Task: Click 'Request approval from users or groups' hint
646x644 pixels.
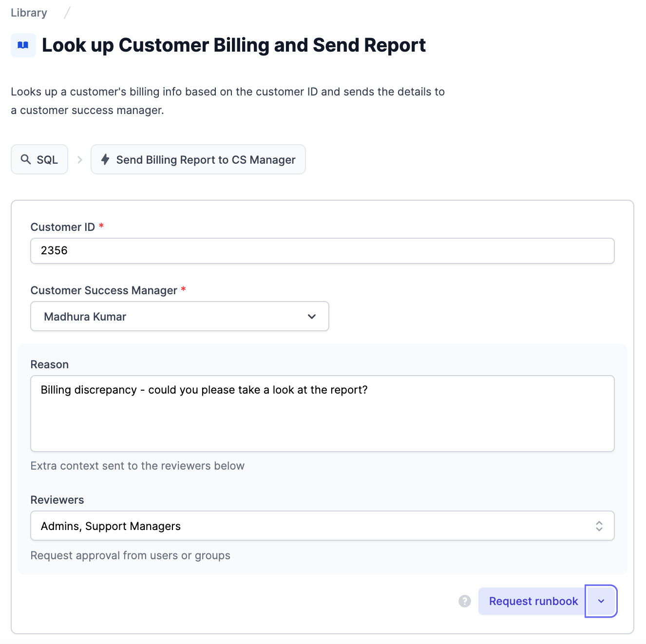Action: pos(131,555)
